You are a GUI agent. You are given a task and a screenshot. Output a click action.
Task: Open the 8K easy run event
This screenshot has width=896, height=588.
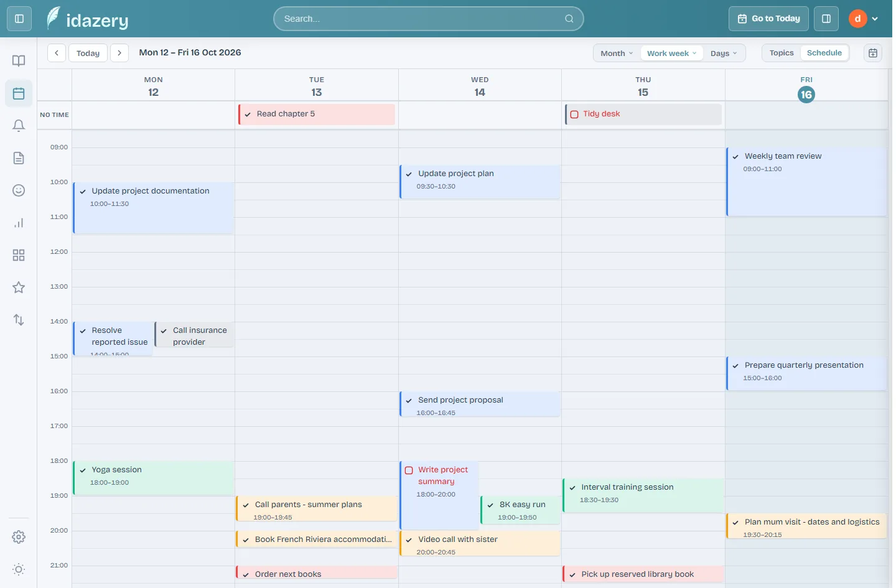coord(521,510)
